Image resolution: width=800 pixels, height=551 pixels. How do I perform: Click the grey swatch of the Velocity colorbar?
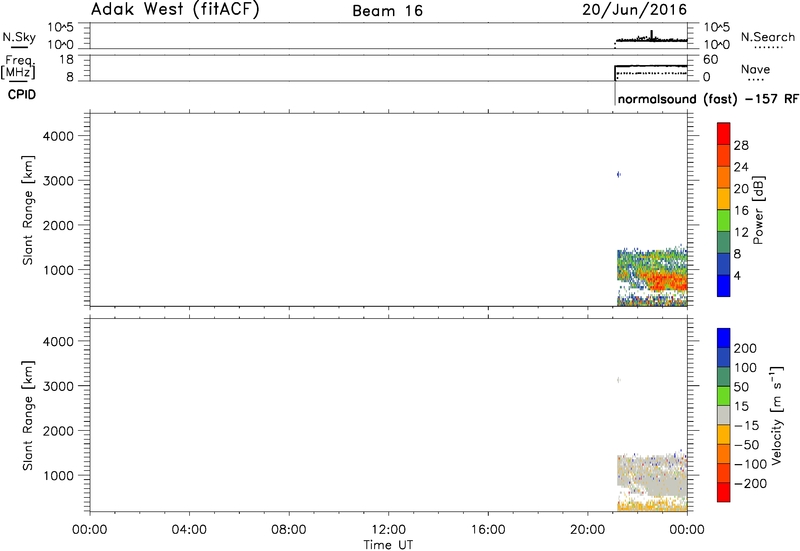(723, 415)
